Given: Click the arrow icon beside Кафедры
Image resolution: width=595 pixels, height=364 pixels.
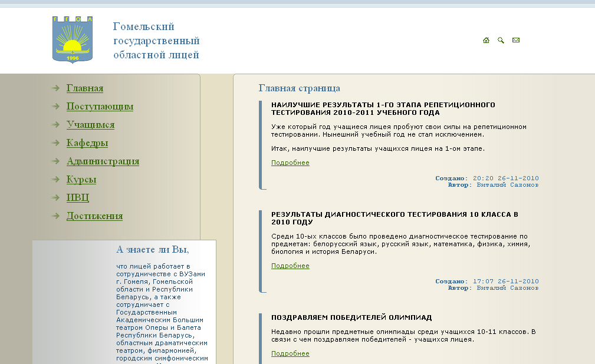Looking at the screenshot, I should [56, 143].
